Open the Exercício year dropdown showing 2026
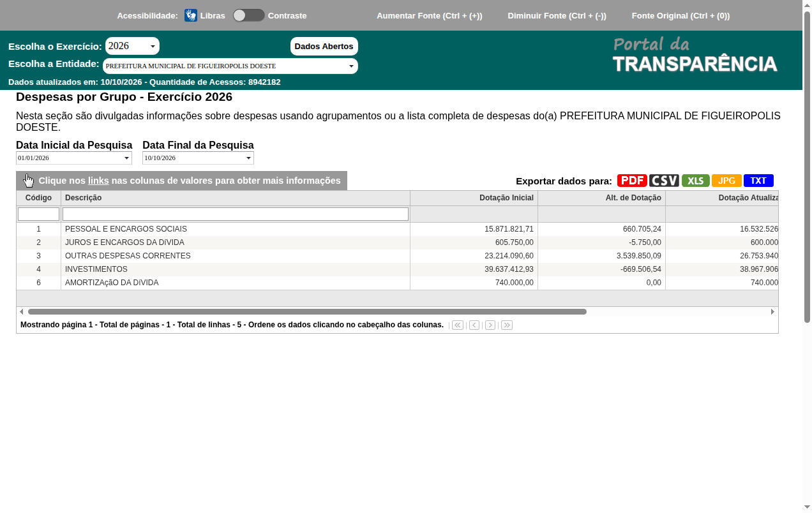 tap(132, 46)
